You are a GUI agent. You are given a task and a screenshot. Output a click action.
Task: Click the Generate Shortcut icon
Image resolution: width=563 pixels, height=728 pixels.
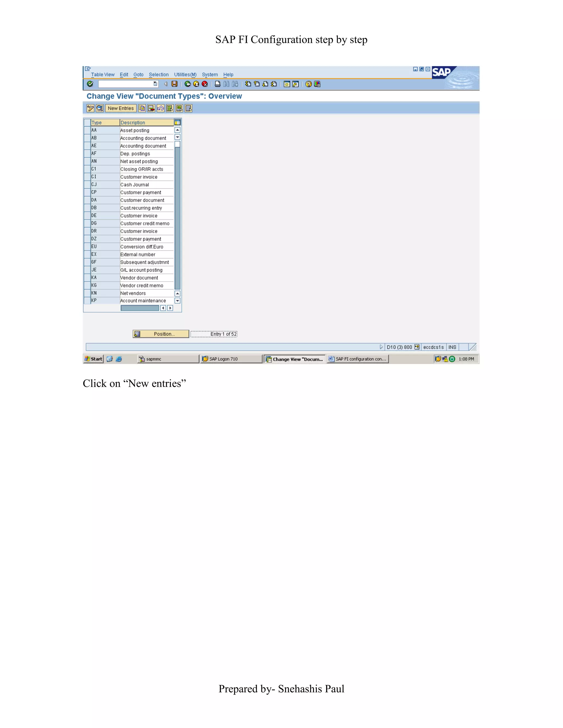point(296,84)
